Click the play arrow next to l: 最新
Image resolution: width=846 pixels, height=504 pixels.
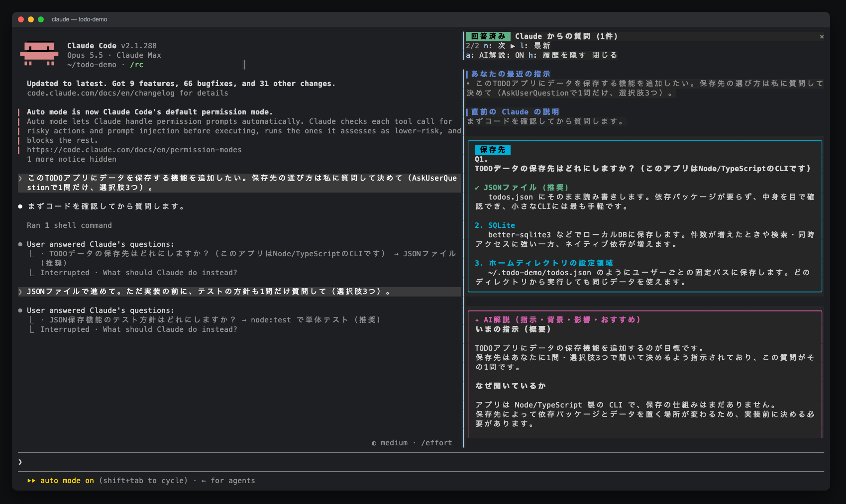(513, 46)
